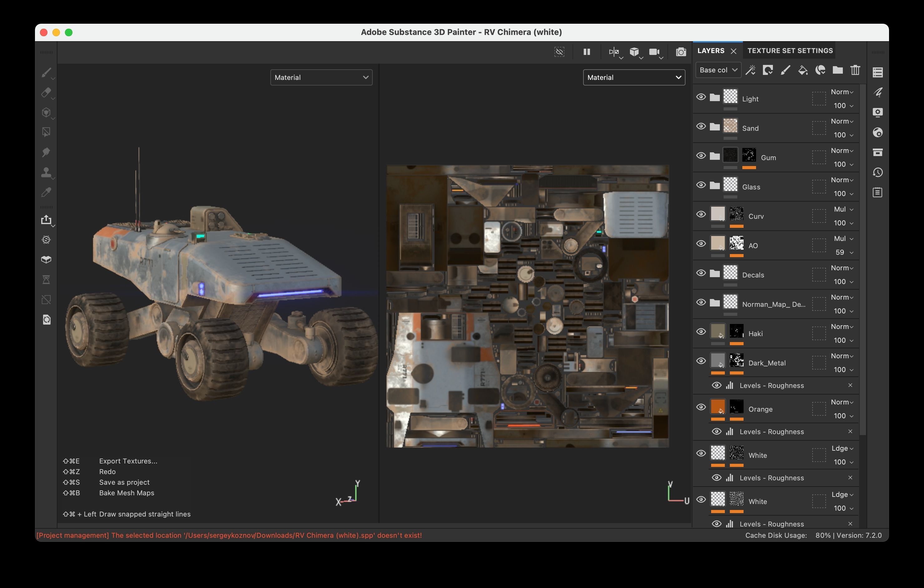924x588 pixels.
Task: Click the Dark_Metal gray fill thumbnail
Action: 718,360
